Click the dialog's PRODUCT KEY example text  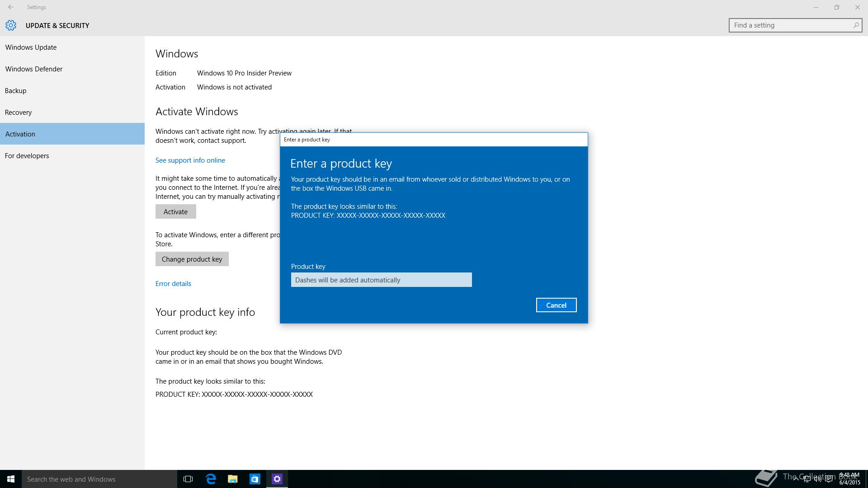(368, 215)
